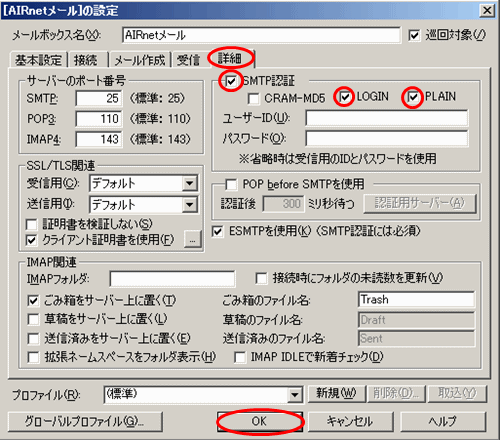Uncheck the LOGIN authentication checkbox

click(x=345, y=97)
